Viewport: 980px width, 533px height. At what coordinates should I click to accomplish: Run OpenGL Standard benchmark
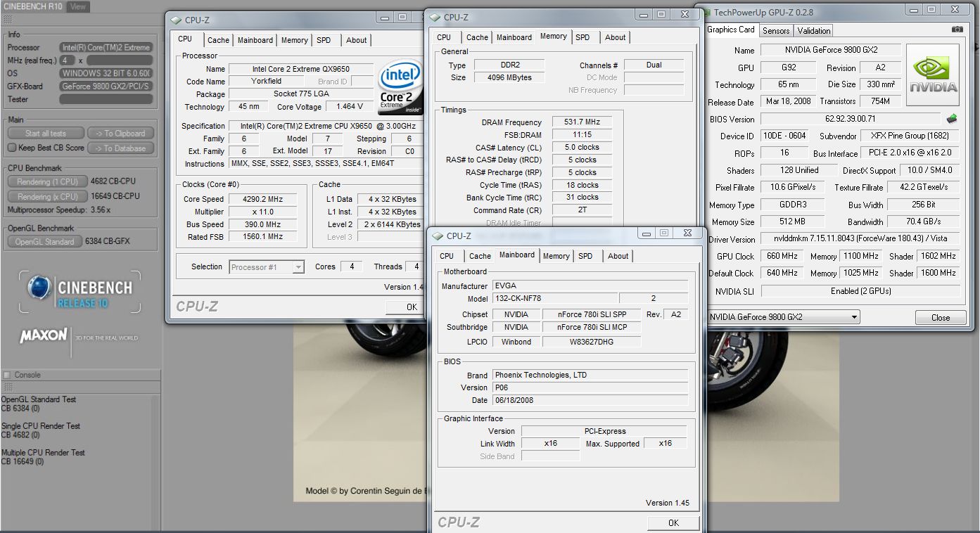[45, 242]
